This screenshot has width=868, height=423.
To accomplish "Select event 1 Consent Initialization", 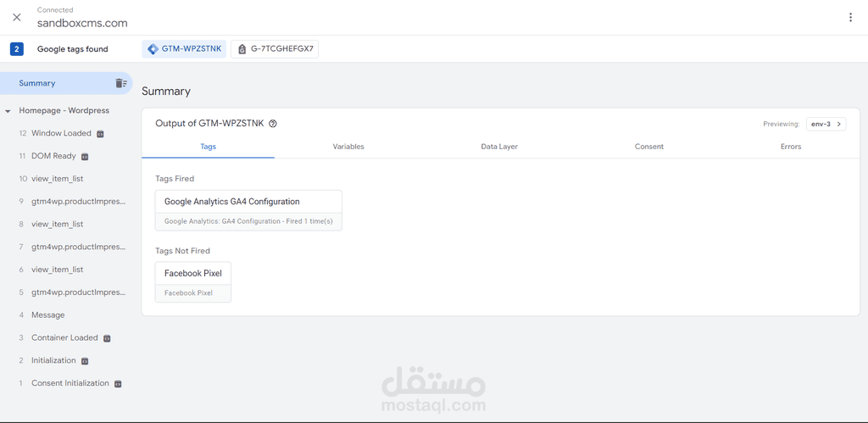I will click(x=70, y=383).
